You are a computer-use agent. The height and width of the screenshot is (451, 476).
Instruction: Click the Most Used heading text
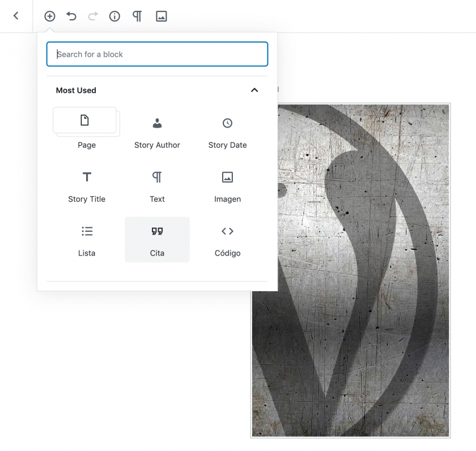click(x=76, y=90)
